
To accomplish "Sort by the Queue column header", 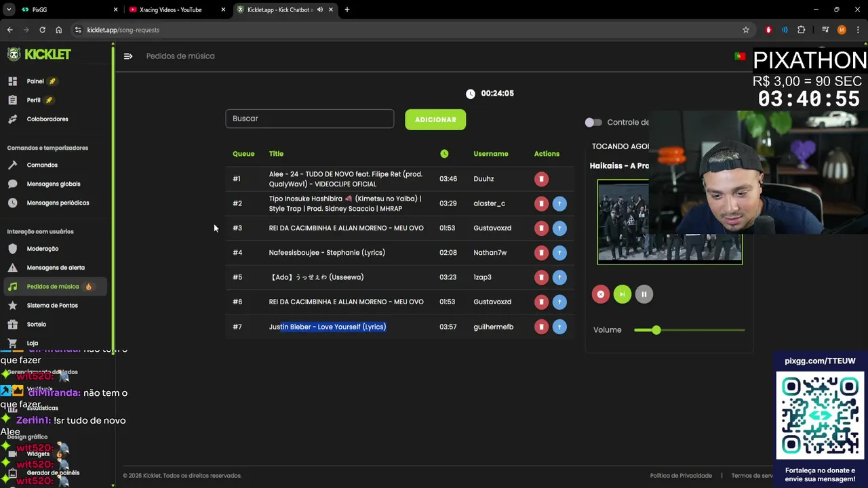I will (243, 154).
